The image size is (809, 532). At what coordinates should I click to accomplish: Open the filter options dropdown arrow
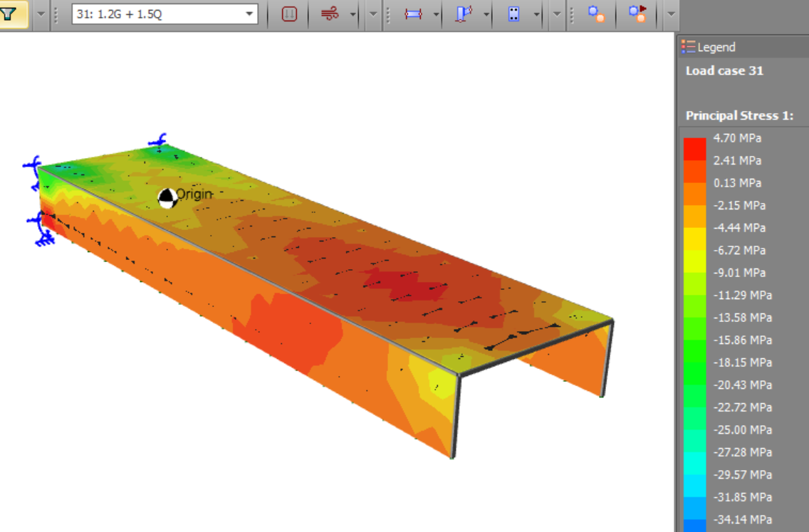click(41, 14)
